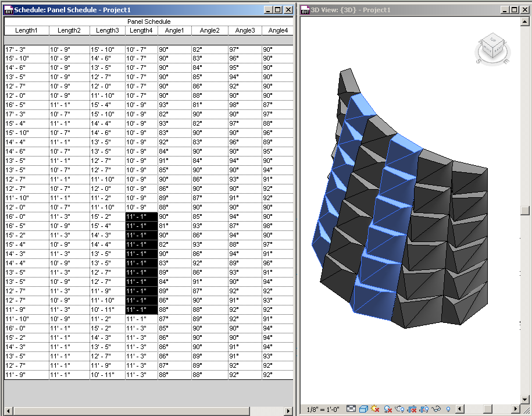This screenshot has height=416, width=532.
Task: Click the compass letter S on ViewCube
Action: point(479,61)
